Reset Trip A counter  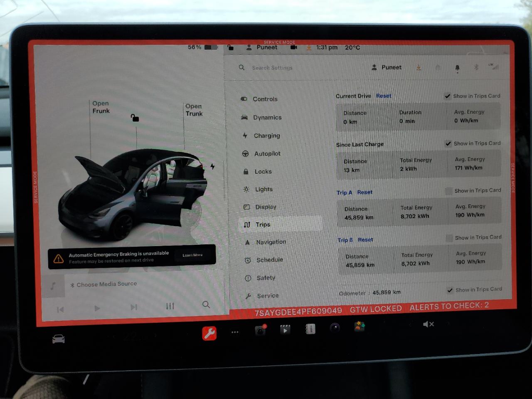coord(365,192)
